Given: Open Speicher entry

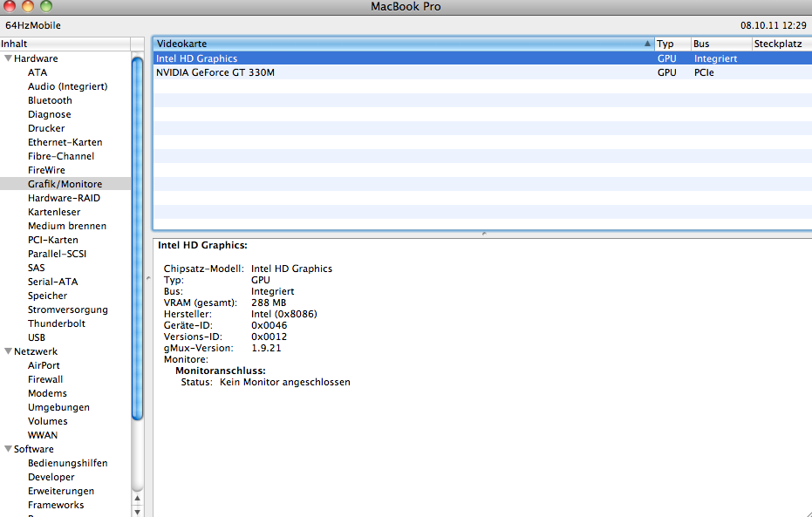Looking at the screenshot, I should point(47,296).
